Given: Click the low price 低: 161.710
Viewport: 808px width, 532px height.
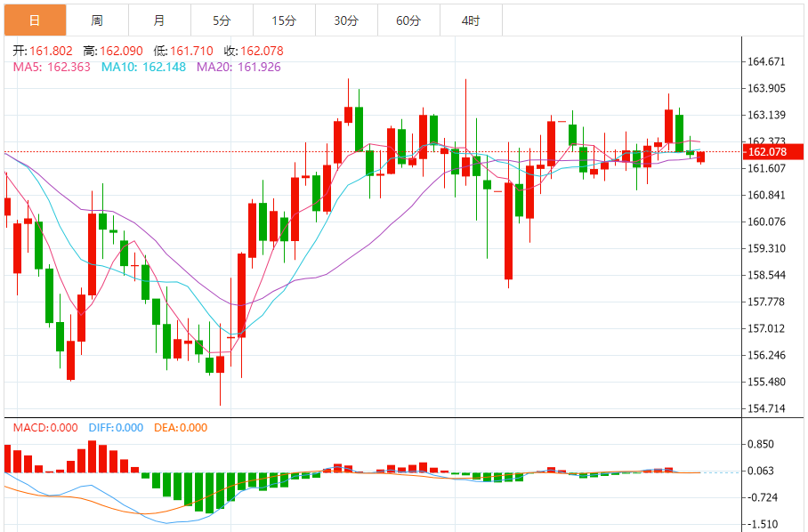Looking at the screenshot, I should click(x=183, y=51).
